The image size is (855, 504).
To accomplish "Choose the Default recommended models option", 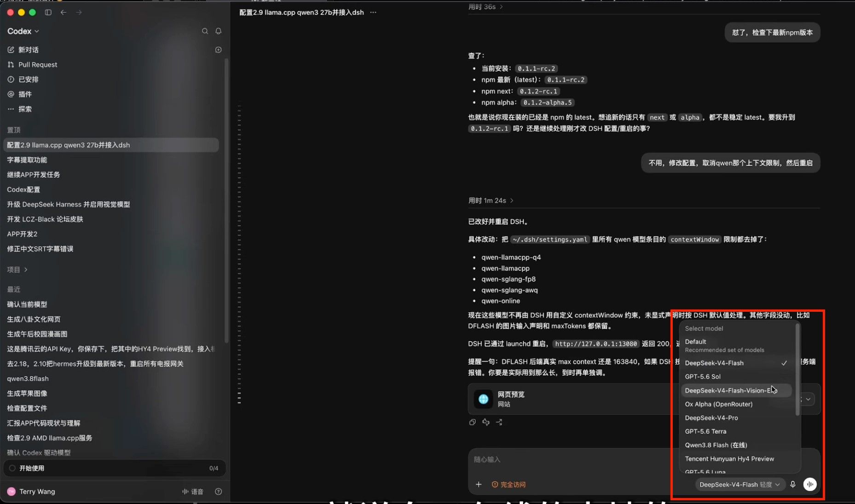I will [x=736, y=345].
